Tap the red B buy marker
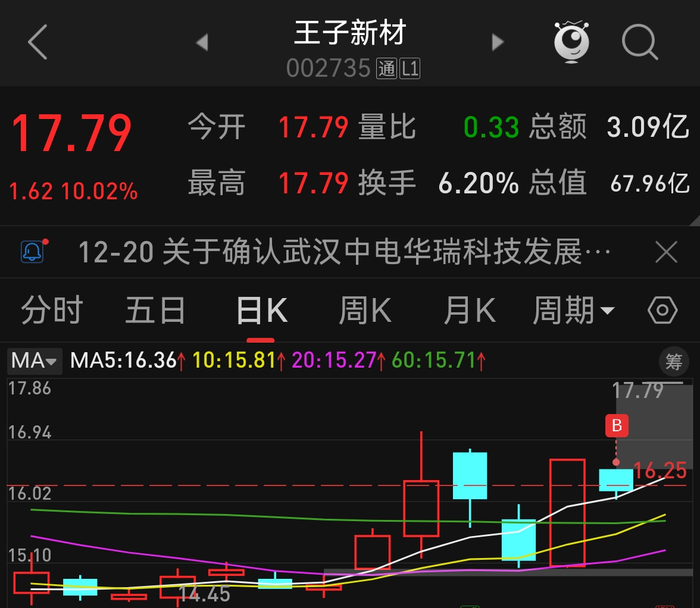This screenshot has height=608, width=700. point(617,425)
